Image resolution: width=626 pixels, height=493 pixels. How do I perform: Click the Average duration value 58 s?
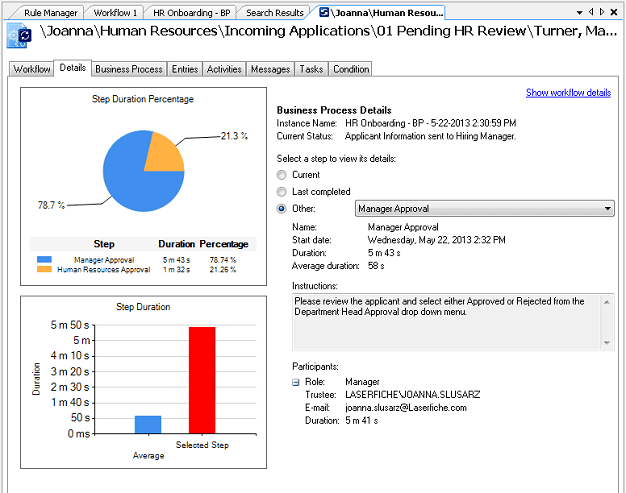[x=376, y=266]
